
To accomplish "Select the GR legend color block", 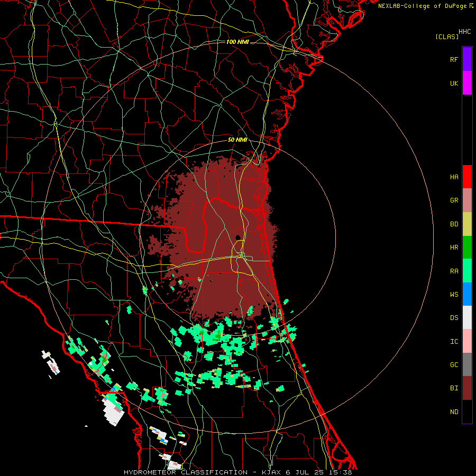I will [467, 200].
